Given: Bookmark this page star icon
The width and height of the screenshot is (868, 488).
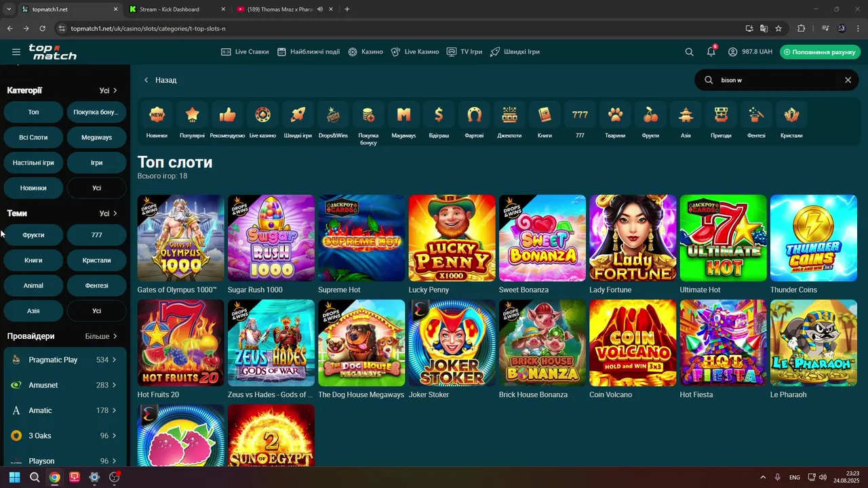Looking at the screenshot, I should pos(778,28).
